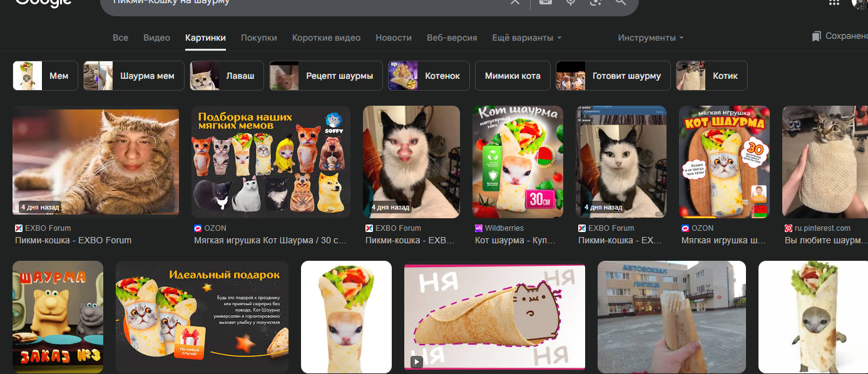
Task: Click the magnifying glass search button
Action: coord(620,3)
